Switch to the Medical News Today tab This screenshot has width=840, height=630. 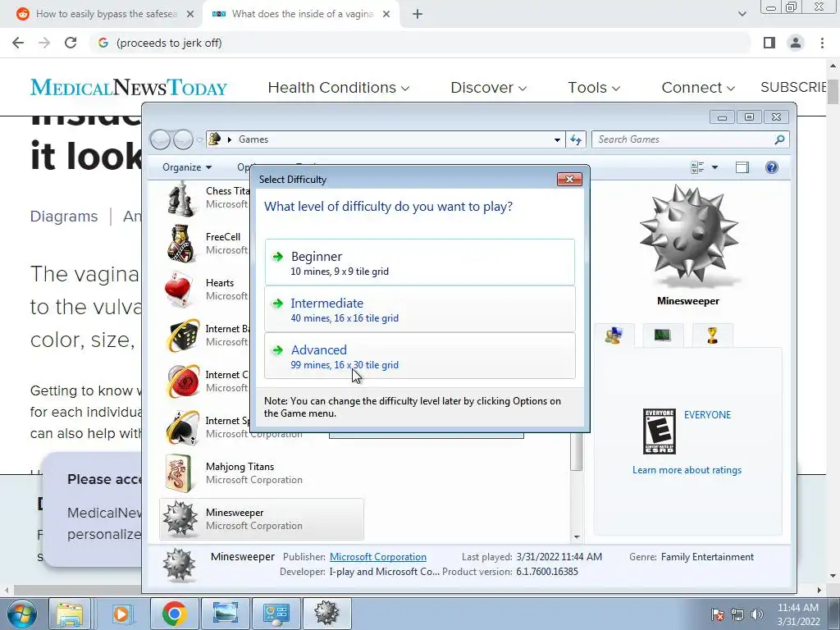(302, 14)
